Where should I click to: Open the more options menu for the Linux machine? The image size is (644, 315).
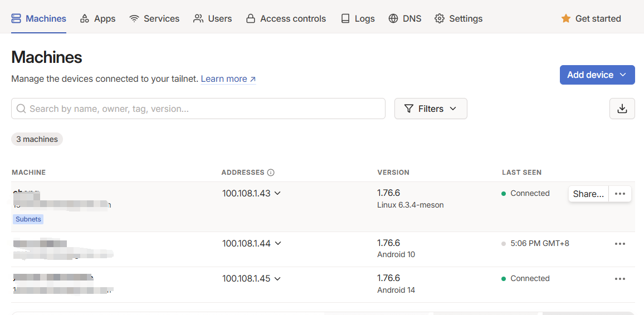620,194
